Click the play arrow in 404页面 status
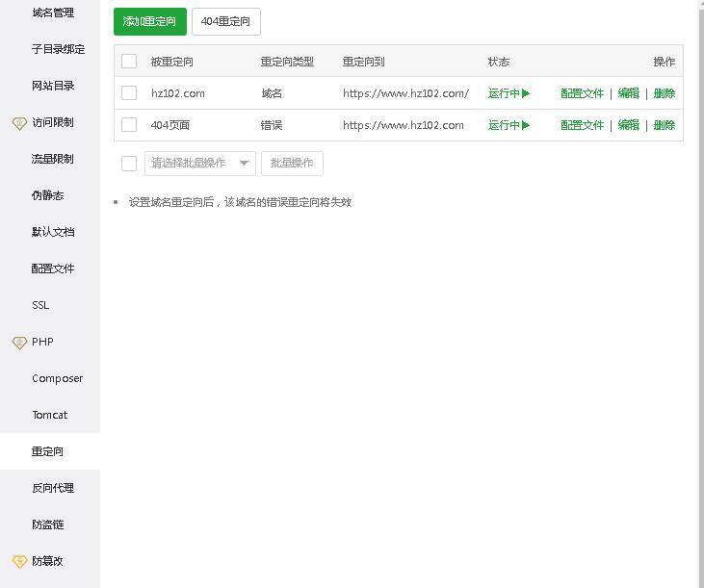 point(526,125)
